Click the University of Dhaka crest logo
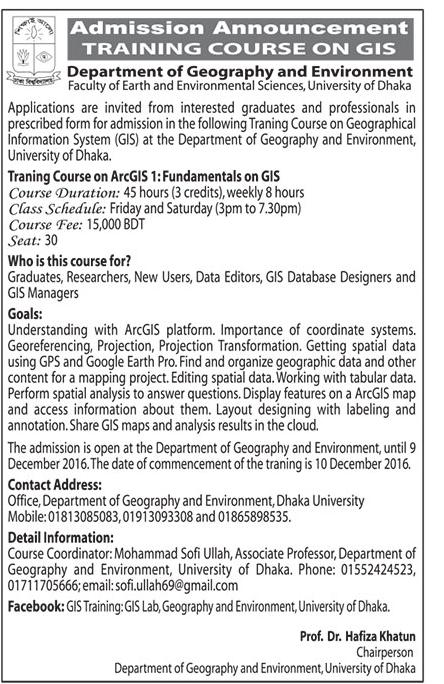The width and height of the screenshot is (444, 684). (34, 51)
